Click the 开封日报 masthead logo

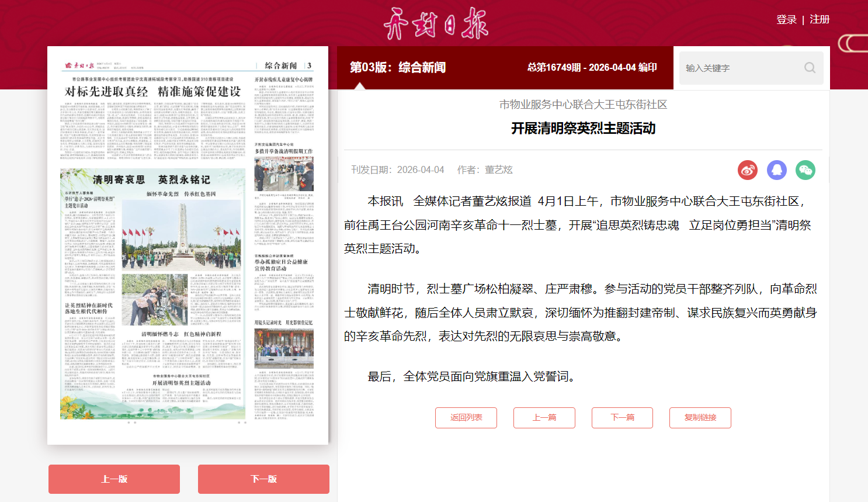(435, 23)
